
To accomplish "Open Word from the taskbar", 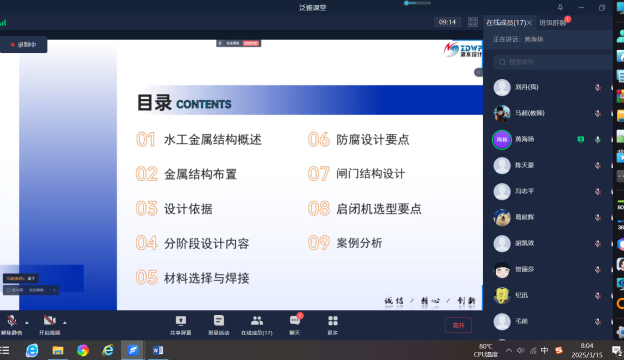I will [158, 350].
